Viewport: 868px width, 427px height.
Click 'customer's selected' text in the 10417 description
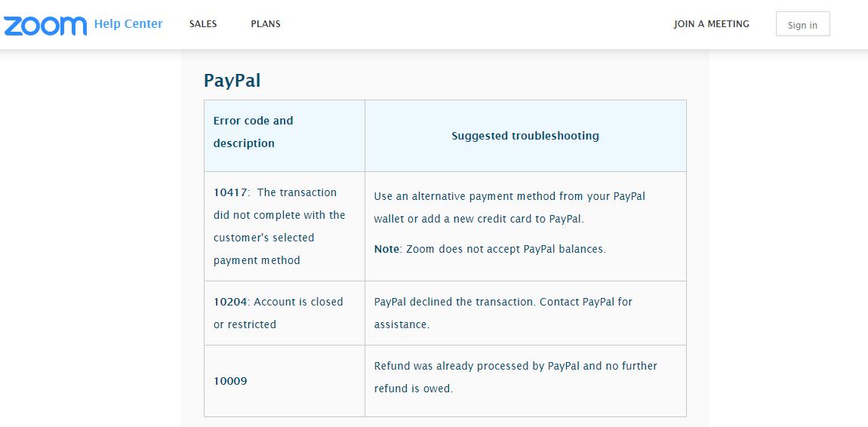[263, 238]
